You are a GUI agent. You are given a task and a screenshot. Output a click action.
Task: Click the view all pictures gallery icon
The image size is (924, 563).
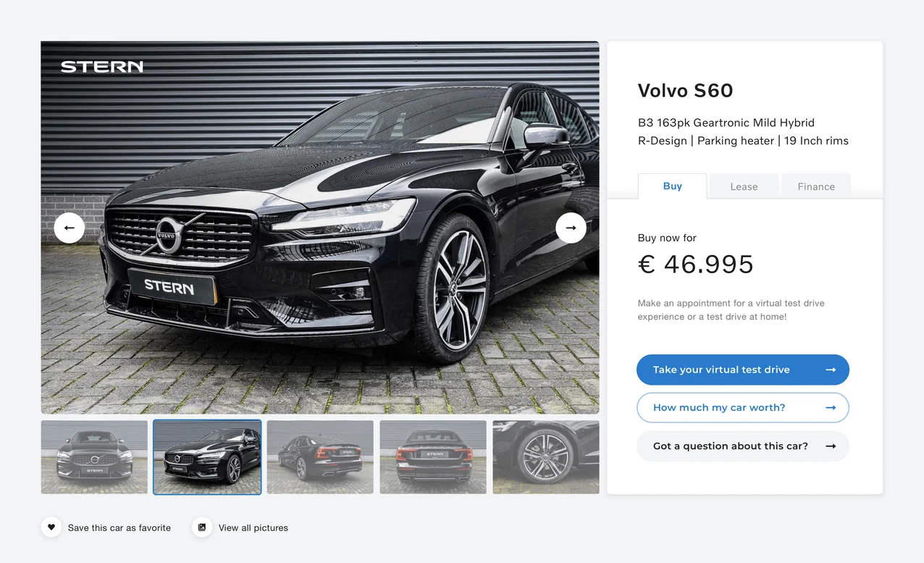coord(202,527)
